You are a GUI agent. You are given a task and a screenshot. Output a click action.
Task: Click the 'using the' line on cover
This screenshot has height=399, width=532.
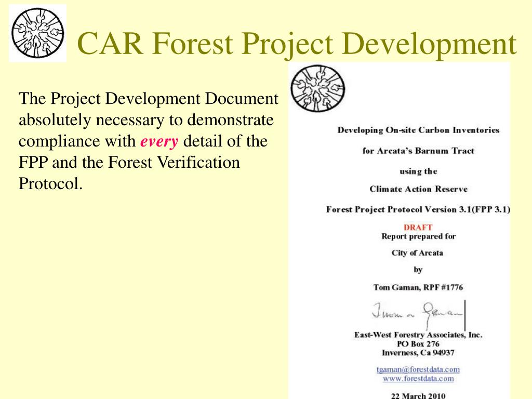[418, 171]
